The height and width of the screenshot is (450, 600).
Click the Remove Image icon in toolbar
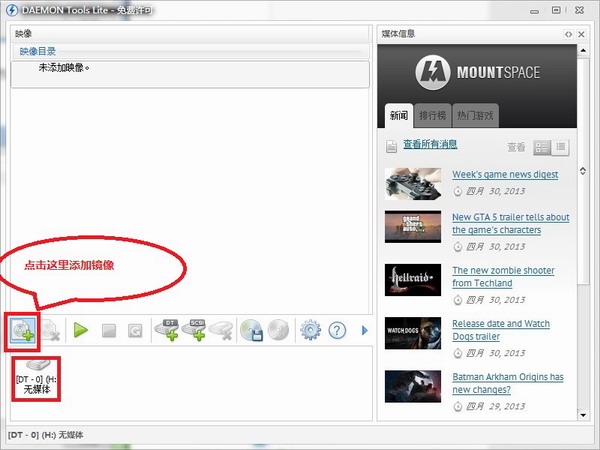(51, 330)
